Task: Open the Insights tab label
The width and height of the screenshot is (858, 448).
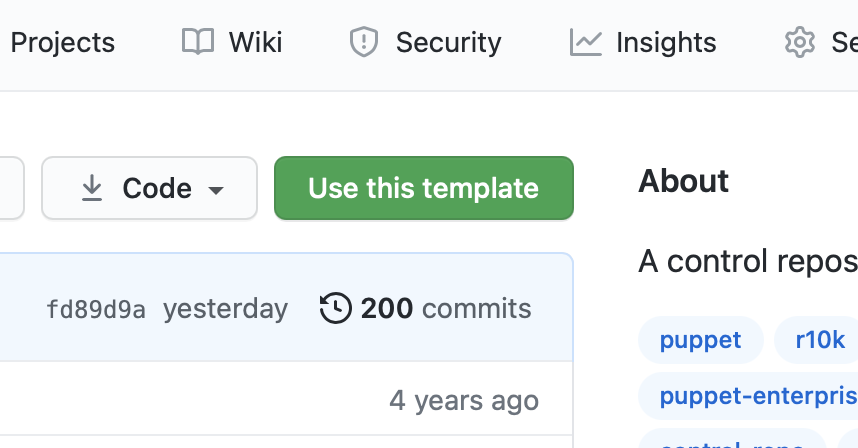Action: point(666,43)
